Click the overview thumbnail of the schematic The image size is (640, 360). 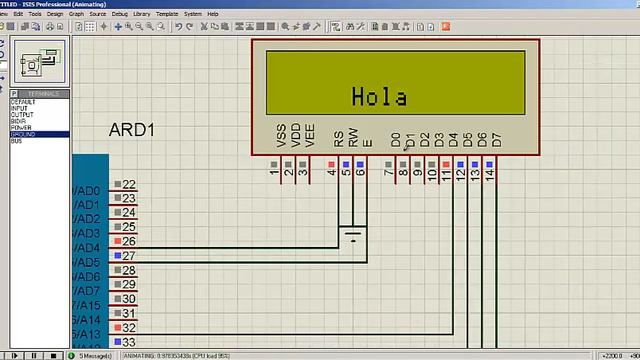tap(40, 62)
